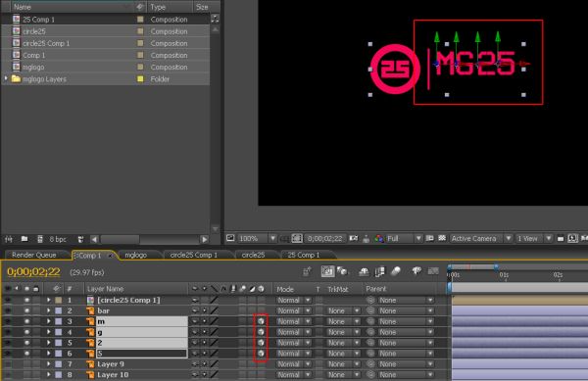Open the magnification 100% dropdown

257,238
